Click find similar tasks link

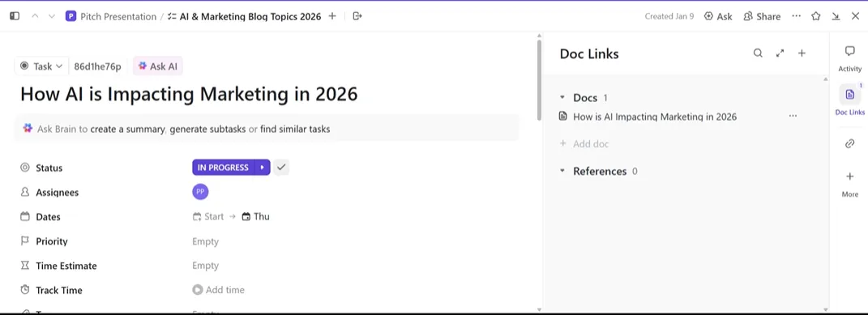(295, 130)
